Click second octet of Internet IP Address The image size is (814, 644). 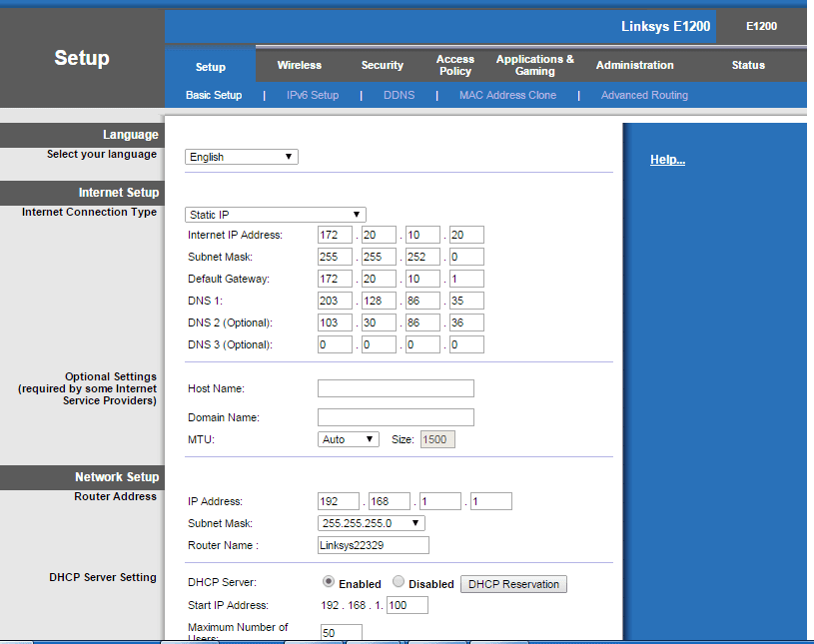pyautogui.click(x=379, y=235)
